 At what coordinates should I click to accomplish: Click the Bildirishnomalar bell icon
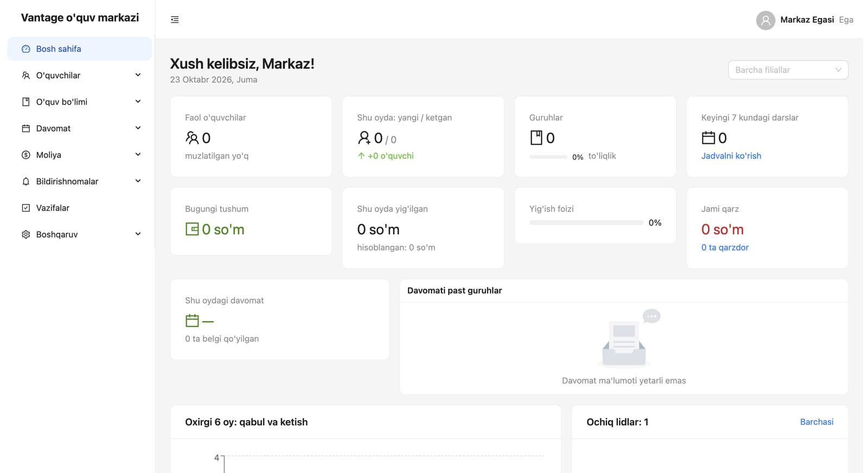coord(25,182)
